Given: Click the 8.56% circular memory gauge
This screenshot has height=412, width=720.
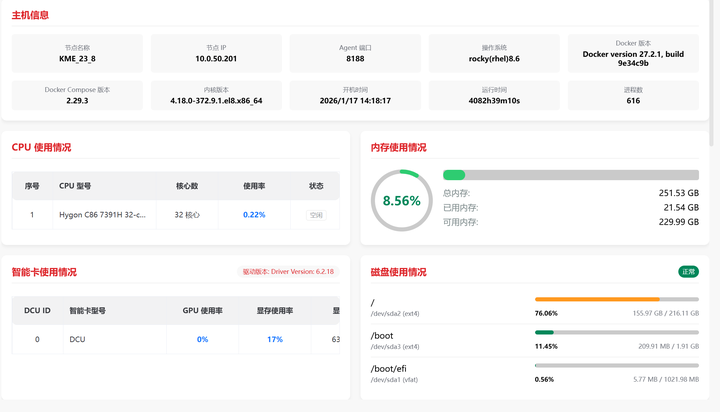Looking at the screenshot, I should (x=402, y=200).
